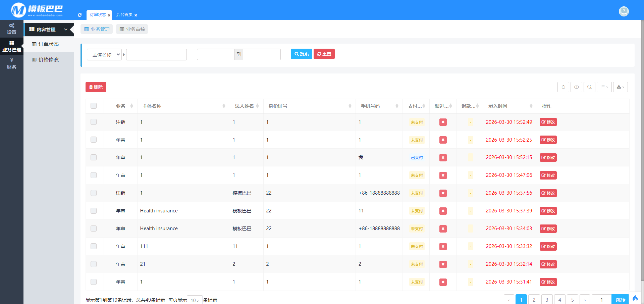Screen dimensions: 644x304
Task: Click the magnifier icon in the table toolbar
Action: [x=589, y=87]
